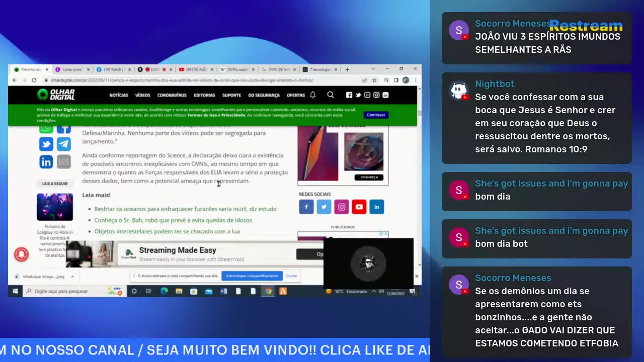Open Facebook under Redes Sociais
The height and width of the screenshot is (362, 644).
point(306,207)
